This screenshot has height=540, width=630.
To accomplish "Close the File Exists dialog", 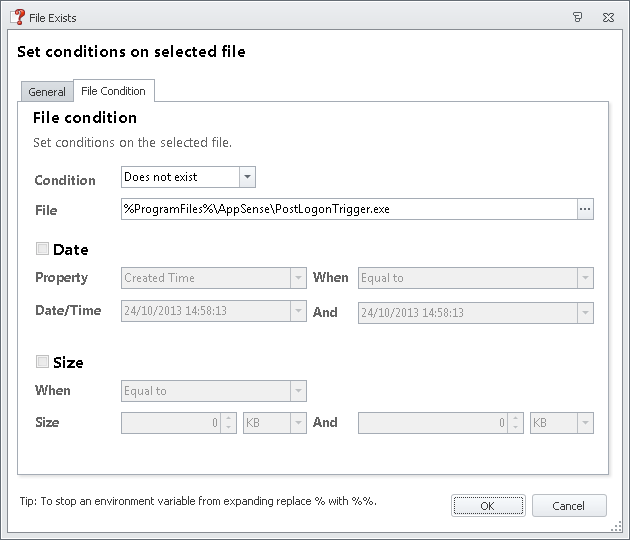I will pyautogui.click(x=607, y=17).
